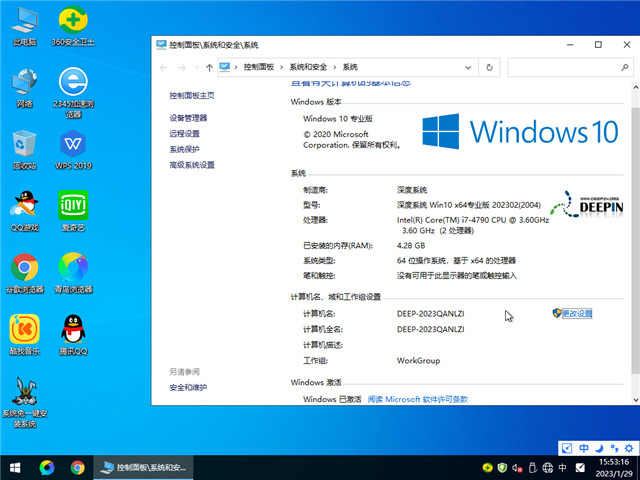640x480 pixels.
Task: Expand the chevron before 控制面板 breadcrumb
Action: coord(236,67)
